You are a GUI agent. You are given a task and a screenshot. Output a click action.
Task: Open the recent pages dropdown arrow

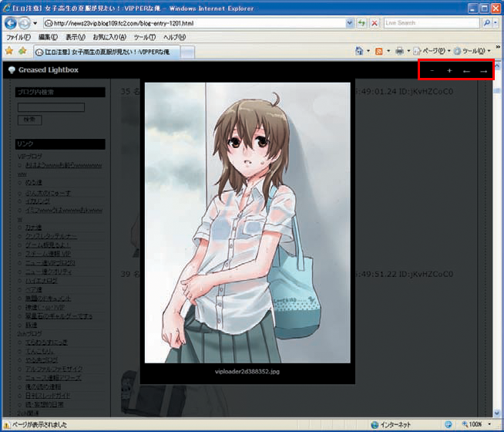[35, 23]
